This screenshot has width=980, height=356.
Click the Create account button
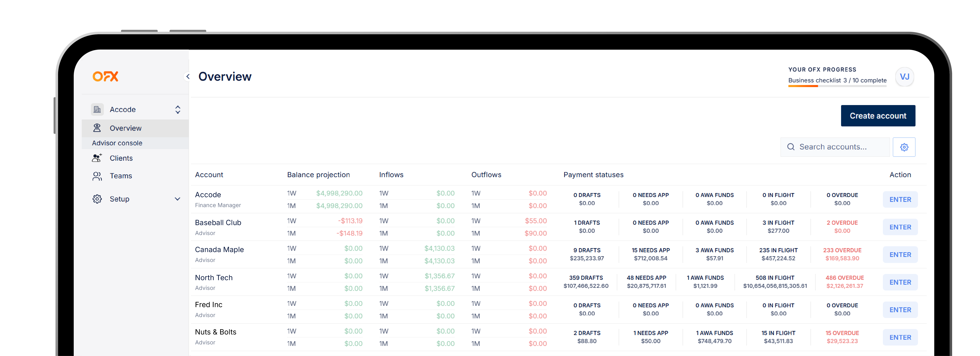(x=878, y=116)
